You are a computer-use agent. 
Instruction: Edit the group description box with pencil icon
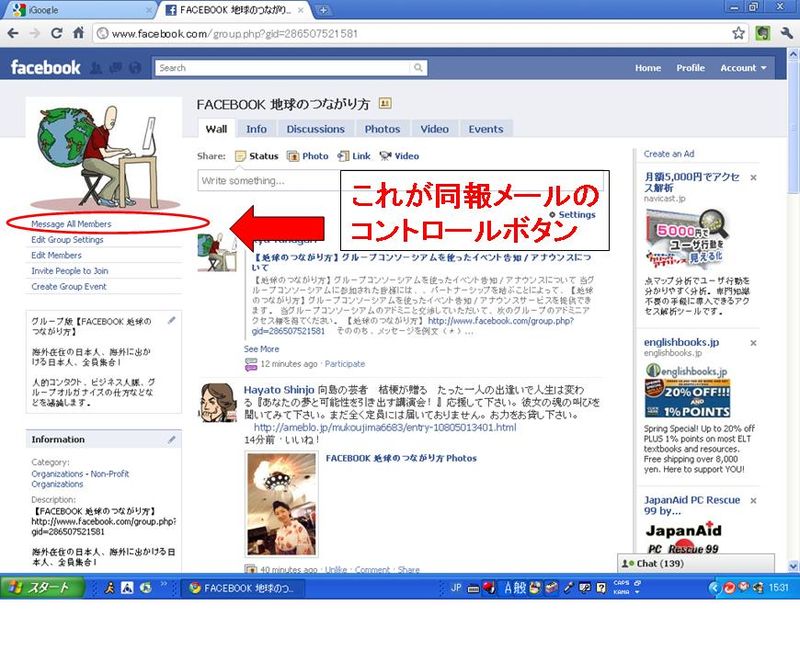tap(171, 320)
